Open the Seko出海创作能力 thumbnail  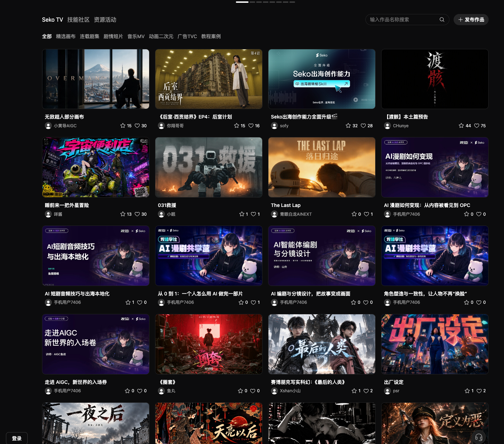click(322, 79)
